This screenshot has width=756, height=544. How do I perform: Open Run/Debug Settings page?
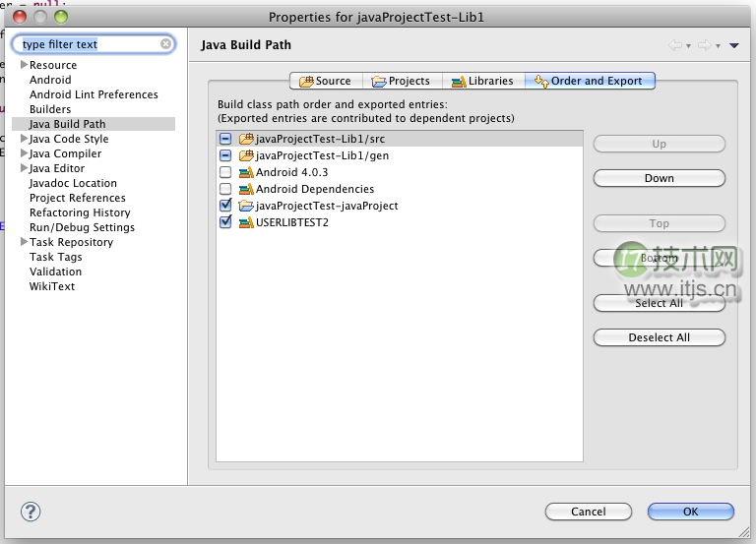(x=82, y=227)
